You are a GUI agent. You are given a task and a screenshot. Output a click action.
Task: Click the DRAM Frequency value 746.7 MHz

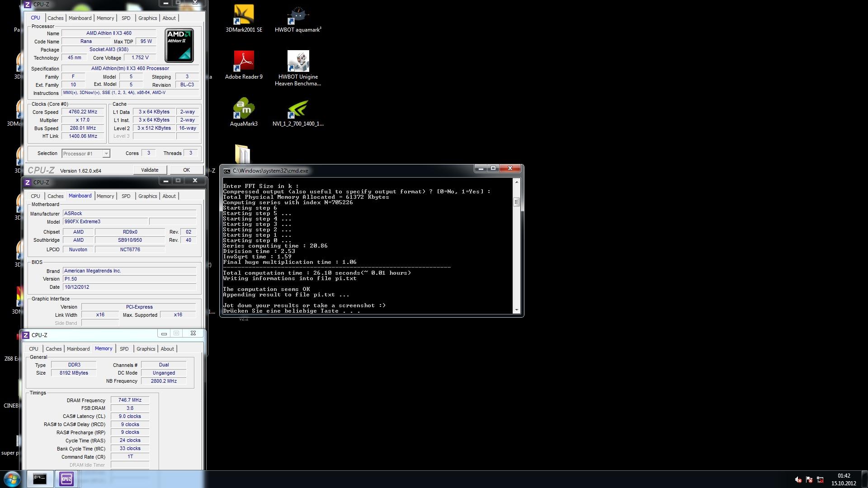tap(130, 400)
